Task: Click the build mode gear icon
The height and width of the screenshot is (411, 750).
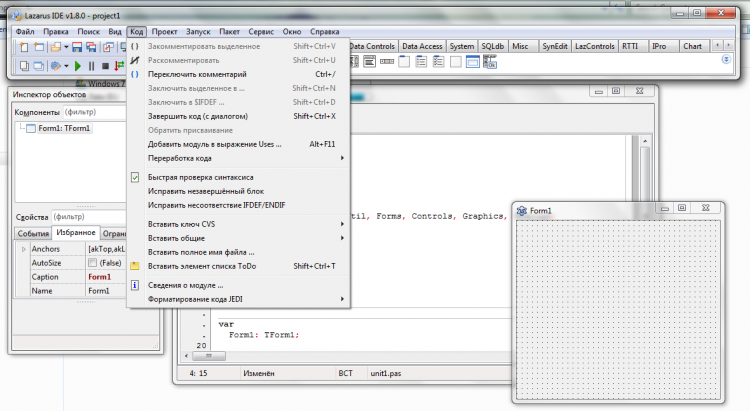Action: point(55,66)
